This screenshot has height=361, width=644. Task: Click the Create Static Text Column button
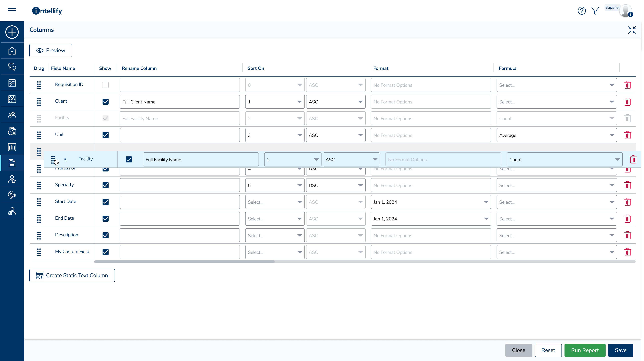pos(72,275)
